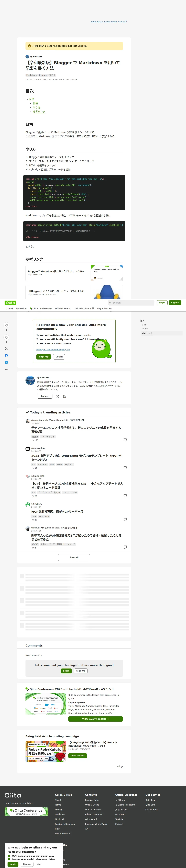The width and height of the screenshot is (186, 868).
Task: Open the author's RSS feed icon
Action: pyautogui.click(x=64, y=397)
